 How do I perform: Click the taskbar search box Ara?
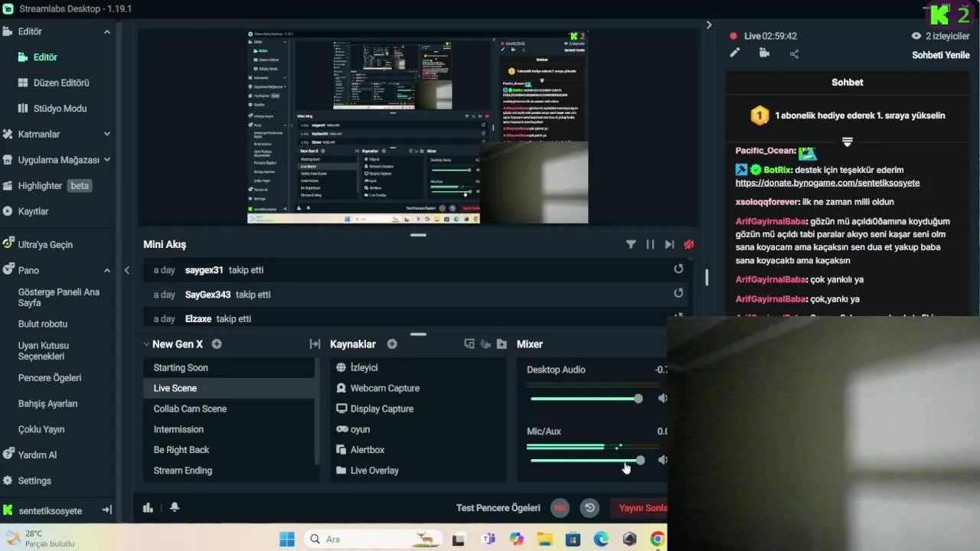pos(372,539)
